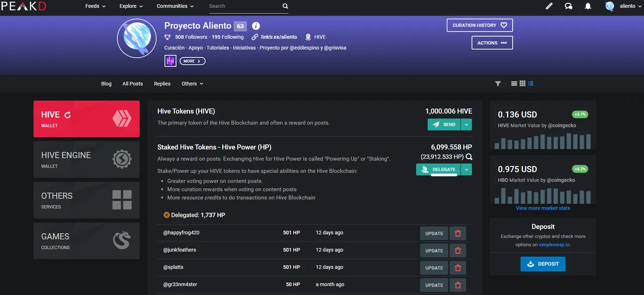Screen dimensions: 644x295
Task: Select the HIVE ENGINE Wallet section
Action: click(x=87, y=159)
